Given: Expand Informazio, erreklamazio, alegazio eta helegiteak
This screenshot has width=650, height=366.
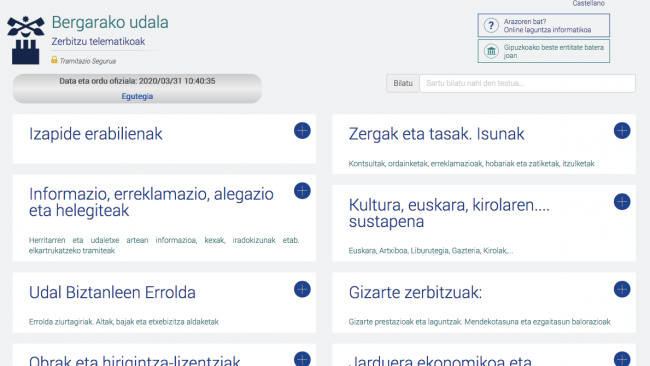Looking at the screenshot, I should pyautogui.click(x=302, y=191).
